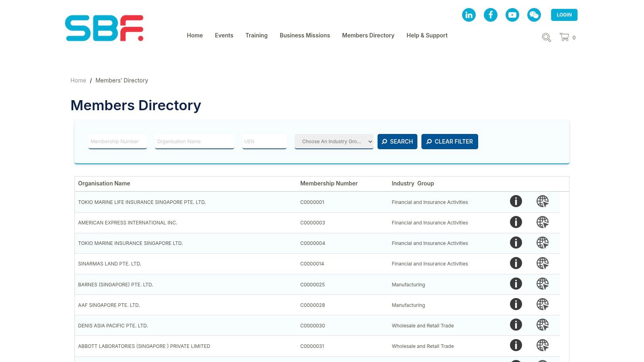Open SBF WeChat icon
The width and height of the screenshot is (644, 362).
534,15
